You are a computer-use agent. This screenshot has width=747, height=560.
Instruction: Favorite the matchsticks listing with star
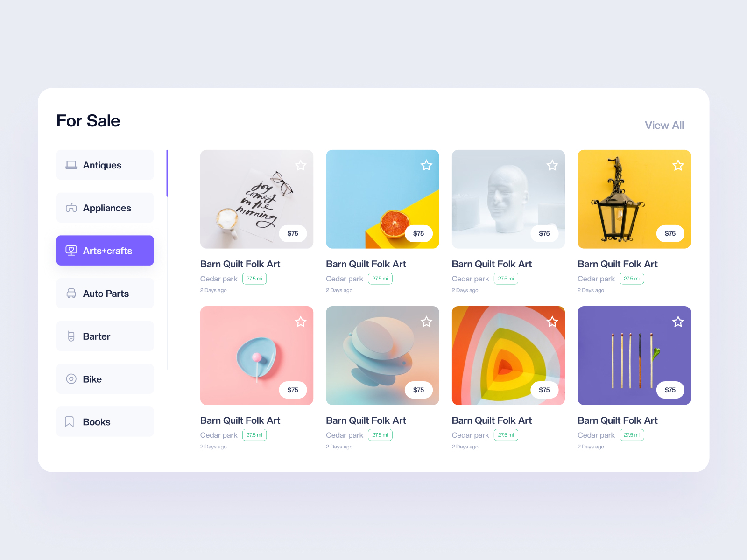coord(678,322)
